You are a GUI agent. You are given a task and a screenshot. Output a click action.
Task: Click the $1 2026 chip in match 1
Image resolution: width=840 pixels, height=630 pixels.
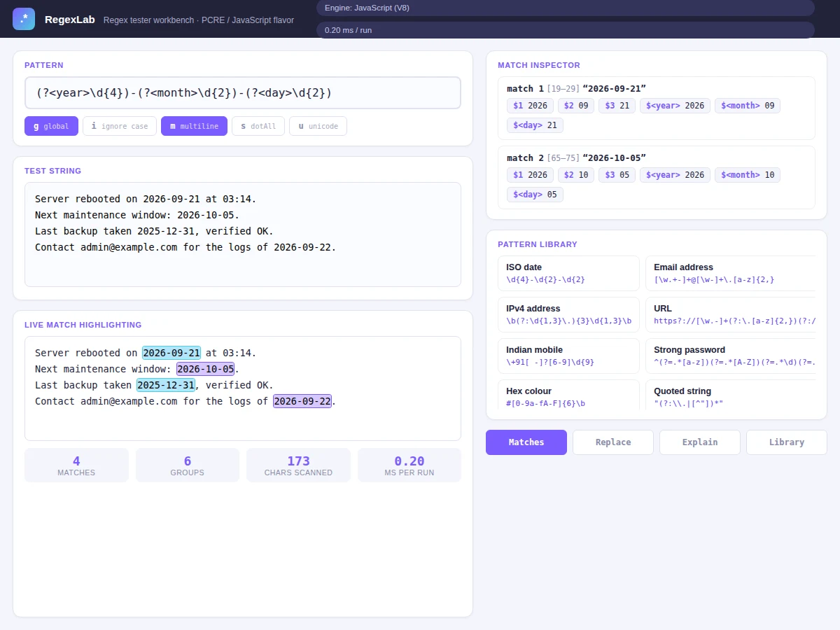click(530, 106)
